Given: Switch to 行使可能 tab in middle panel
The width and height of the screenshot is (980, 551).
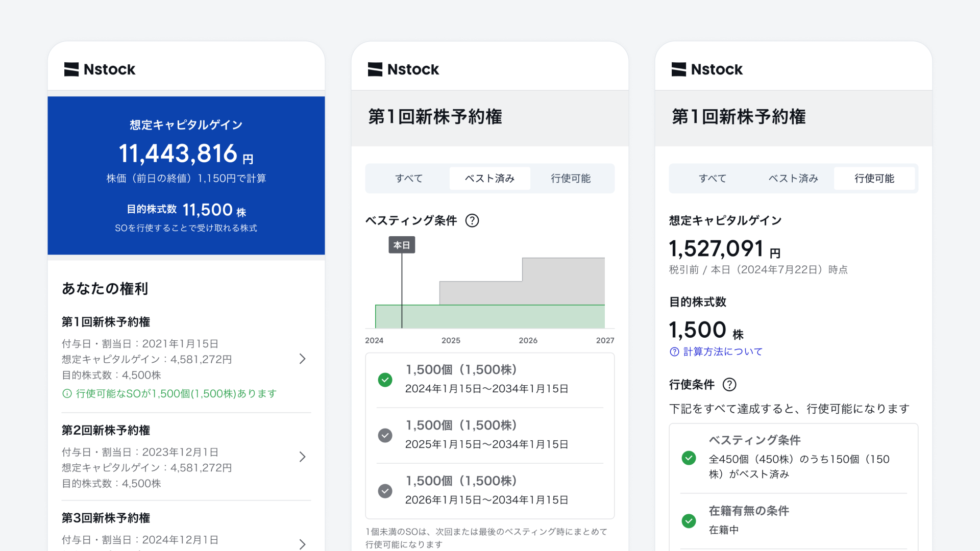Looking at the screenshot, I should click(x=571, y=179).
